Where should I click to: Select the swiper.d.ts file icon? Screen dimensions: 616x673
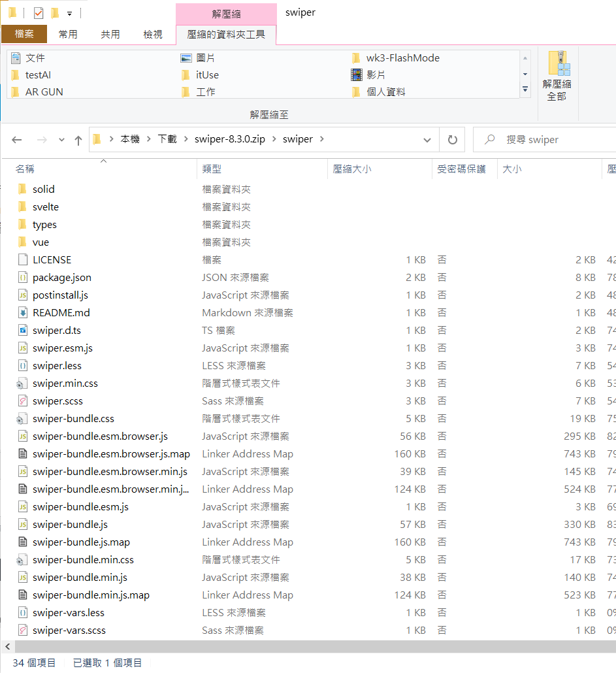(x=23, y=330)
